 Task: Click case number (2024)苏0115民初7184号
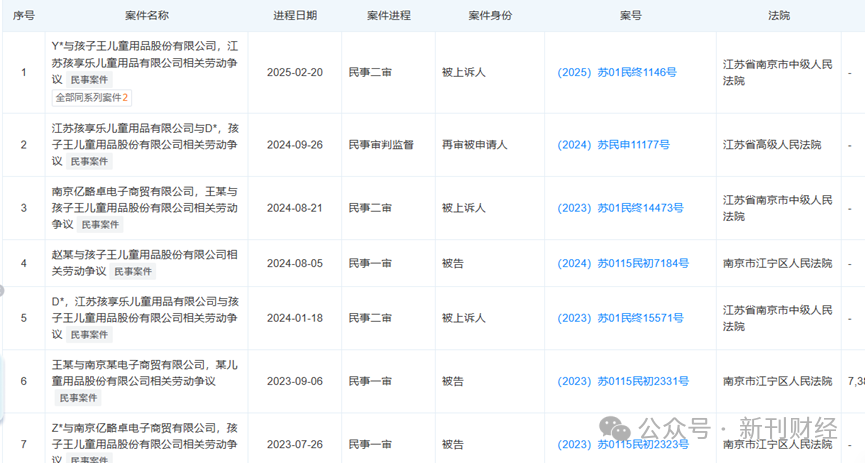(623, 263)
